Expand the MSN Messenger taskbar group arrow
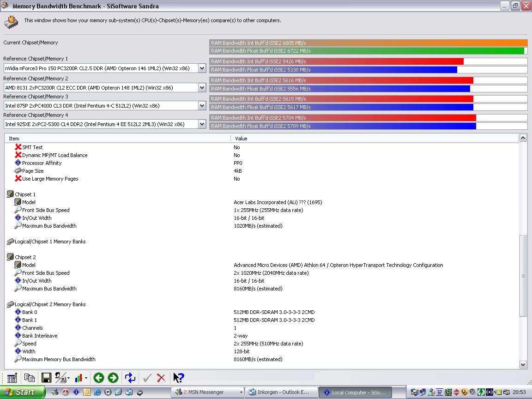 point(241,393)
